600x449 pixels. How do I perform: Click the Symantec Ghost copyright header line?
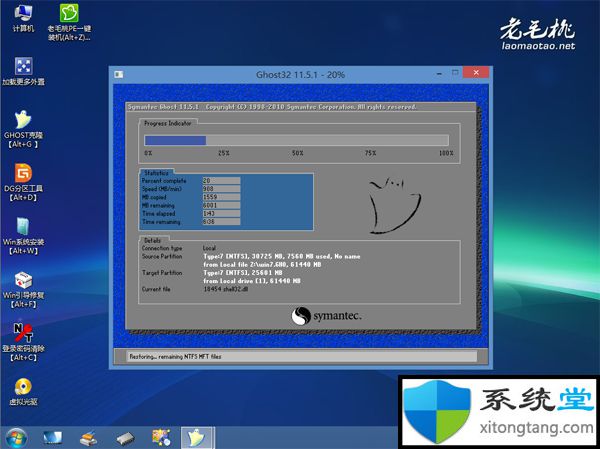[x=272, y=107]
